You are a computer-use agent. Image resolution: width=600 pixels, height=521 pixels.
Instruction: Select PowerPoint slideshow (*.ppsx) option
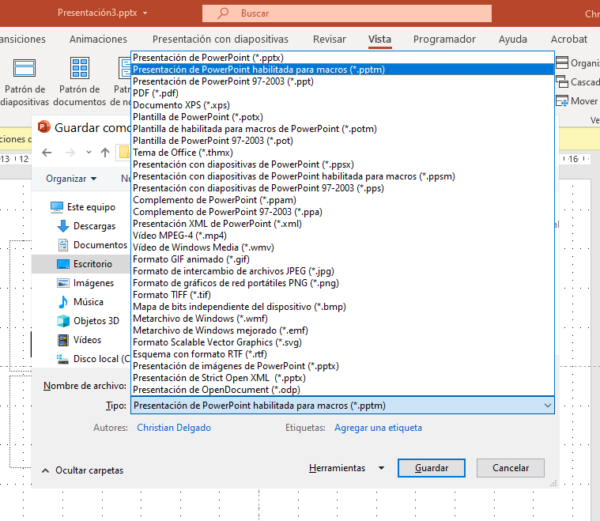342,164
